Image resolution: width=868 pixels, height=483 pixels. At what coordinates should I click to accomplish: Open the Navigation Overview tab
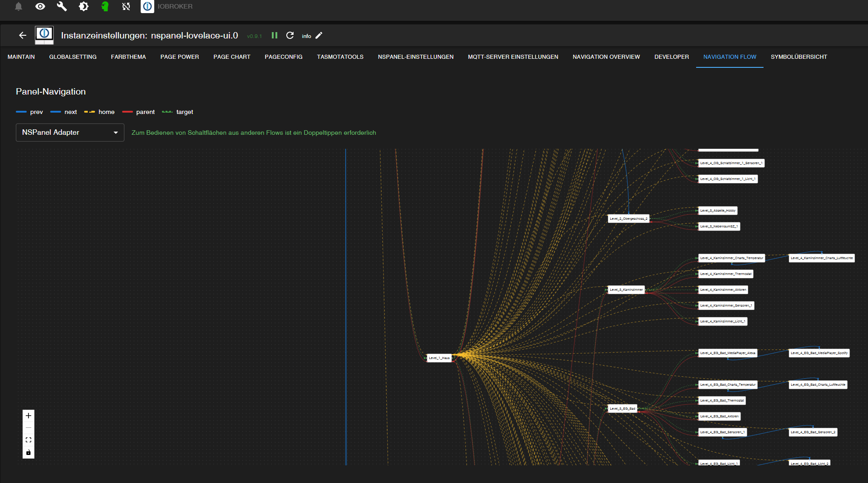[x=606, y=57]
